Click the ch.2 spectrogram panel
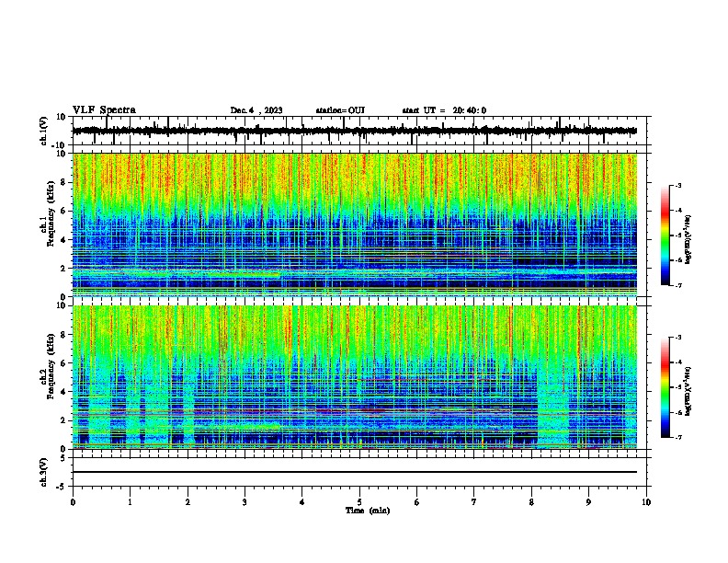728x563 pixels. pos(355,377)
